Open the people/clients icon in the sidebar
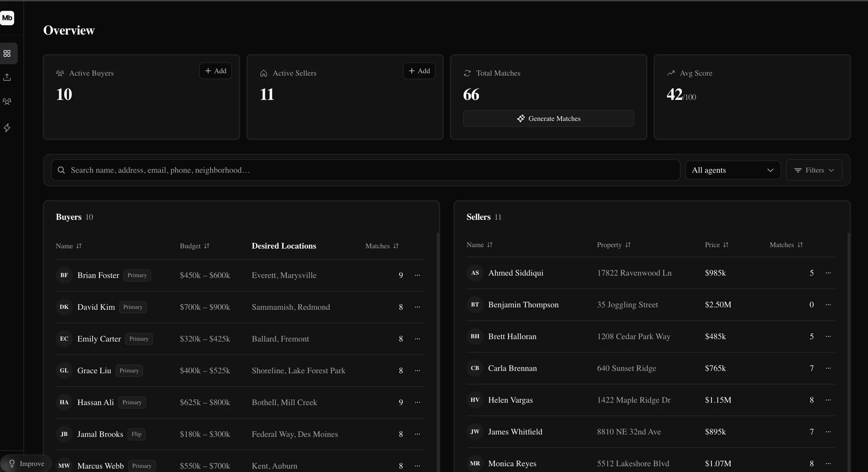The image size is (868, 472). click(x=7, y=102)
